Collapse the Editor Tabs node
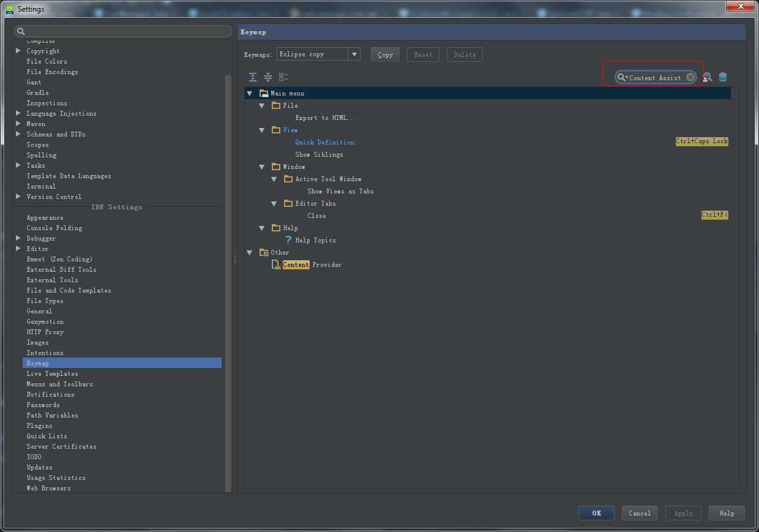 274,204
